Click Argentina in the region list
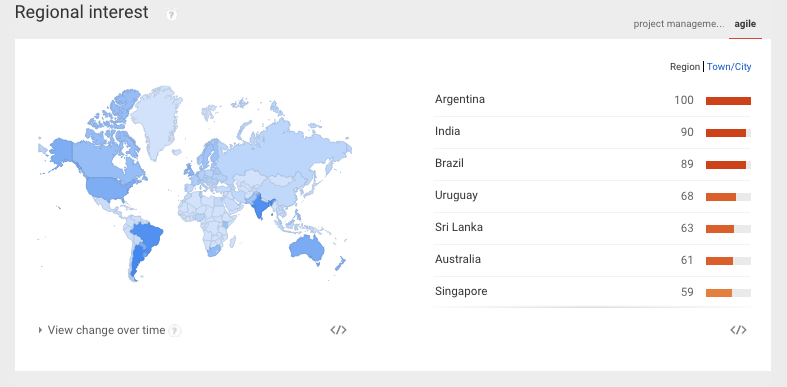 tap(460, 99)
